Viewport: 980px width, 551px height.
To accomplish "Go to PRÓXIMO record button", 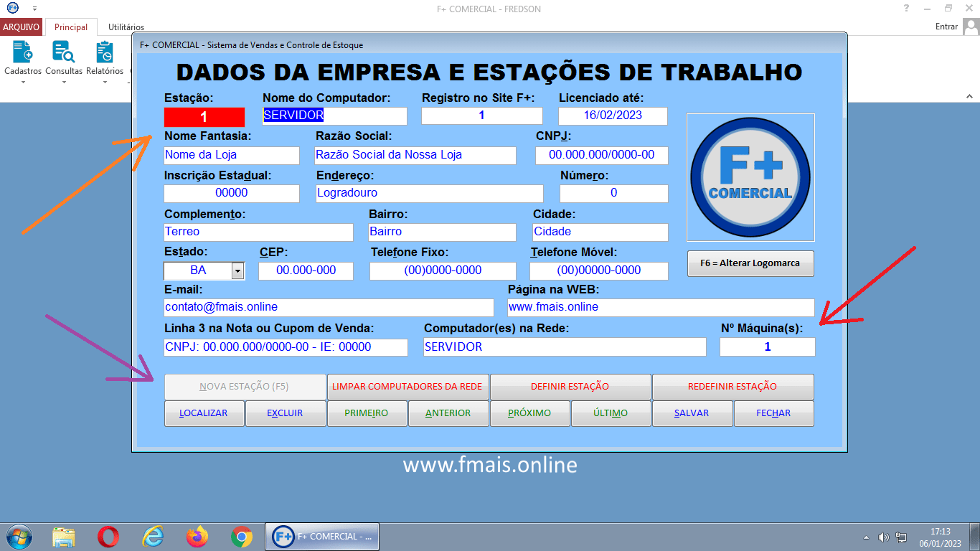I will click(x=529, y=413).
